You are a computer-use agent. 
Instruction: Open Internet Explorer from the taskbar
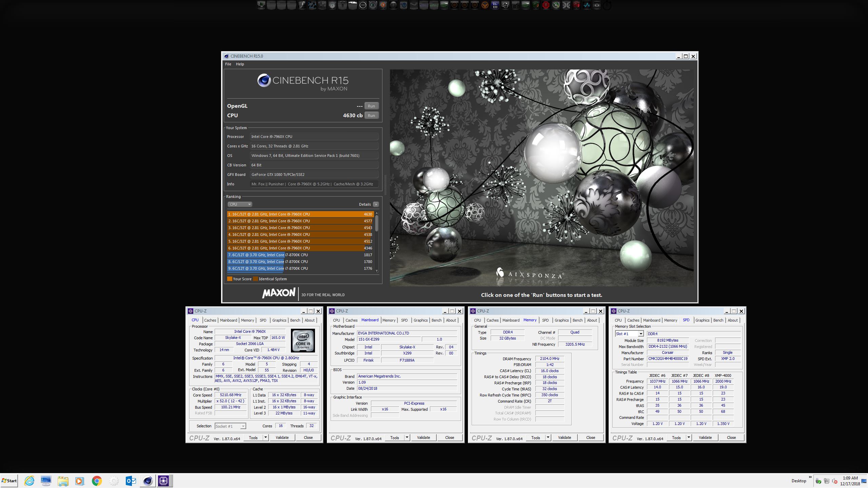(x=29, y=481)
